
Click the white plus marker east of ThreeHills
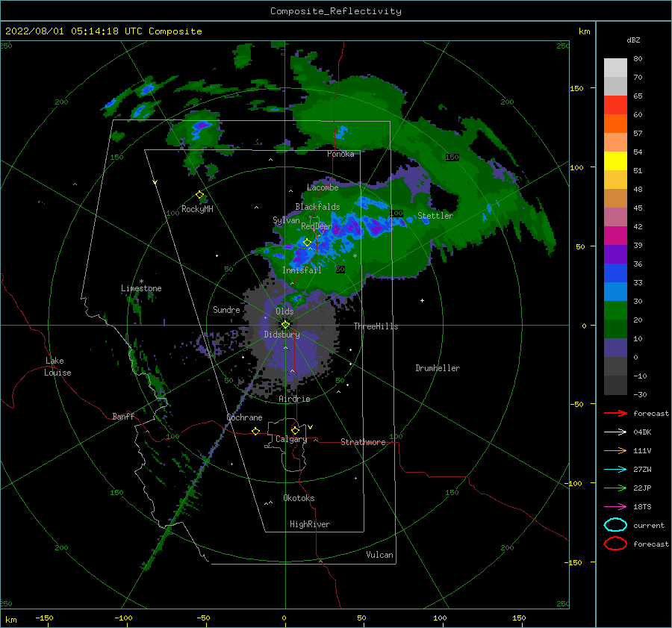(422, 300)
